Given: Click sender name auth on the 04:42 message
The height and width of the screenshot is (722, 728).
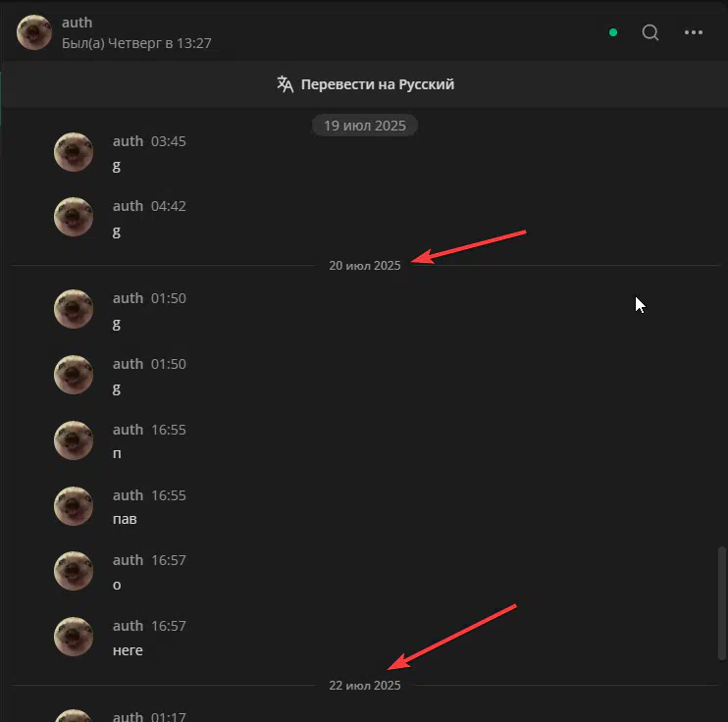Looking at the screenshot, I should click(128, 206).
